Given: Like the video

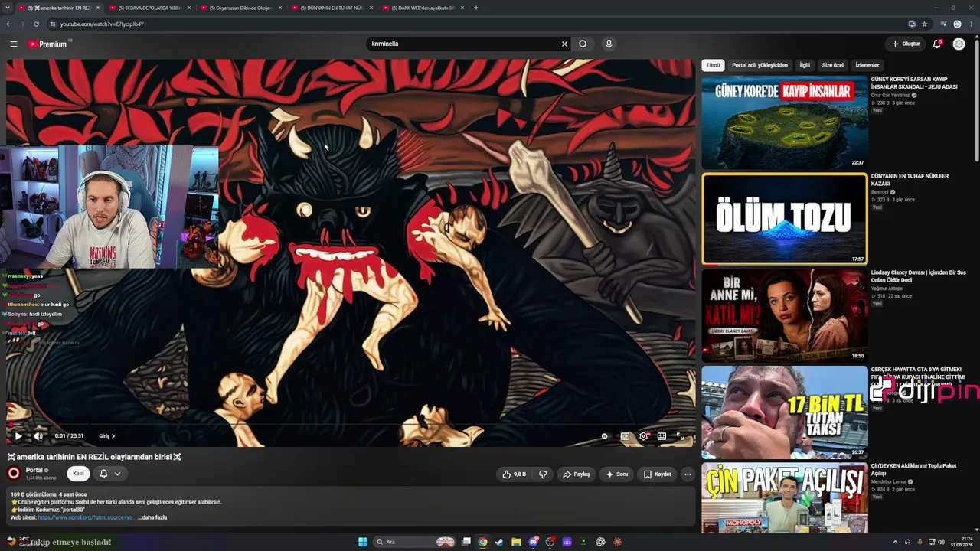Looking at the screenshot, I should [x=514, y=474].
